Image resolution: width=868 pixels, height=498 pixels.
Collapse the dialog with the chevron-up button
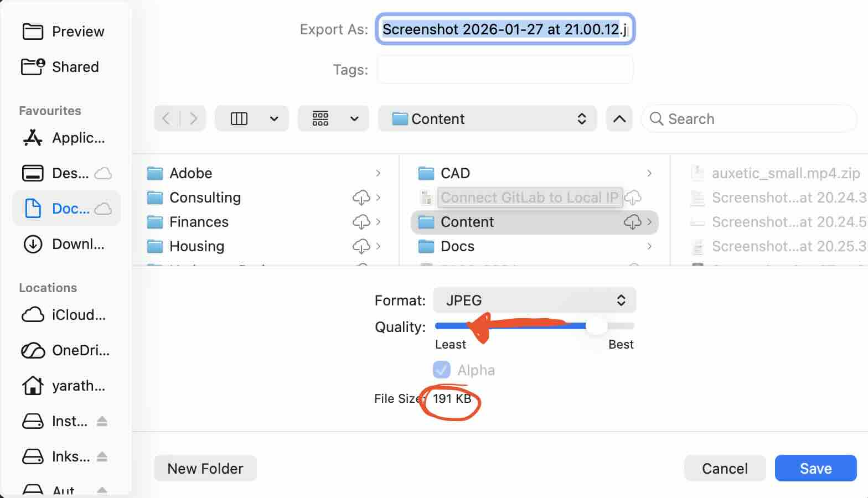619,118
